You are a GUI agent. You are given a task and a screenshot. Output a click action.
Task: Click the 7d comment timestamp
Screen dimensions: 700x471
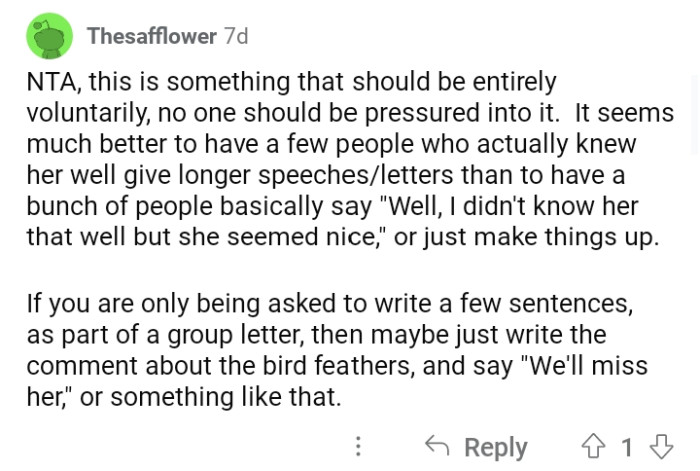pos(236,36)
